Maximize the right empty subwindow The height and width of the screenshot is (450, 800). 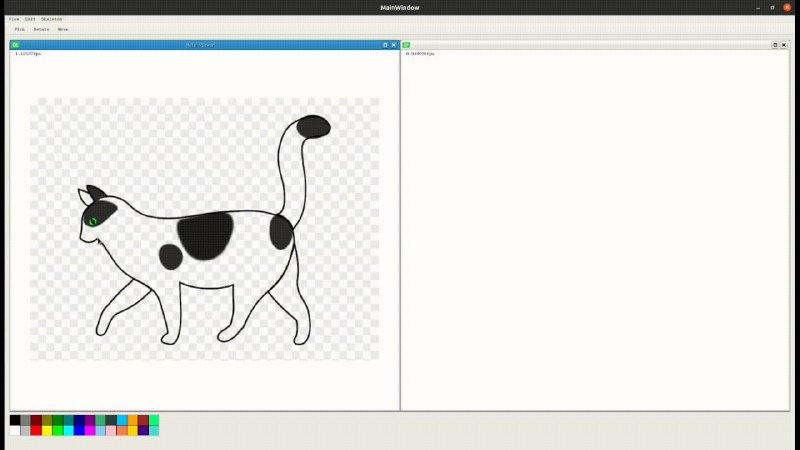[x=775, y=45]
